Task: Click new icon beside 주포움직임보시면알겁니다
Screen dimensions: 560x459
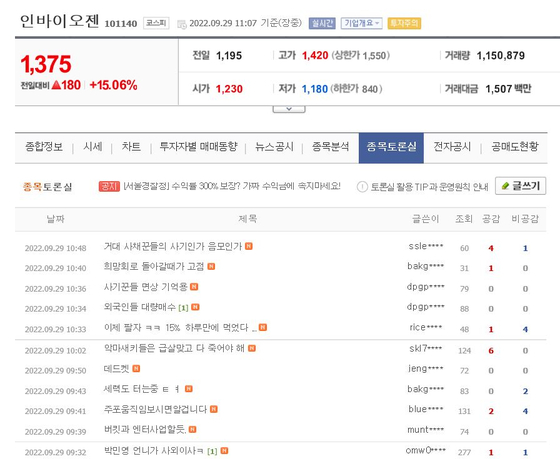Action: pos(214,409)
